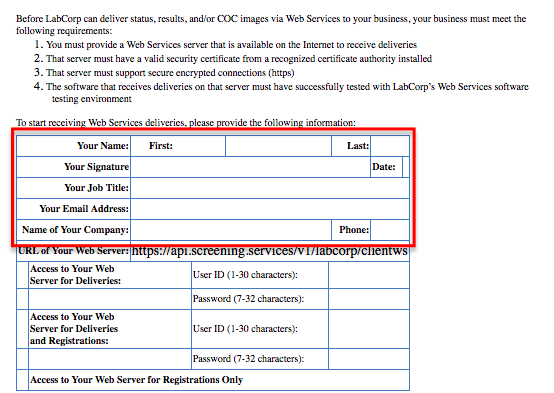Click the Name of Your Company entry field
The height and width of the screenshot is (393, 554).
(x=231, y=230)
